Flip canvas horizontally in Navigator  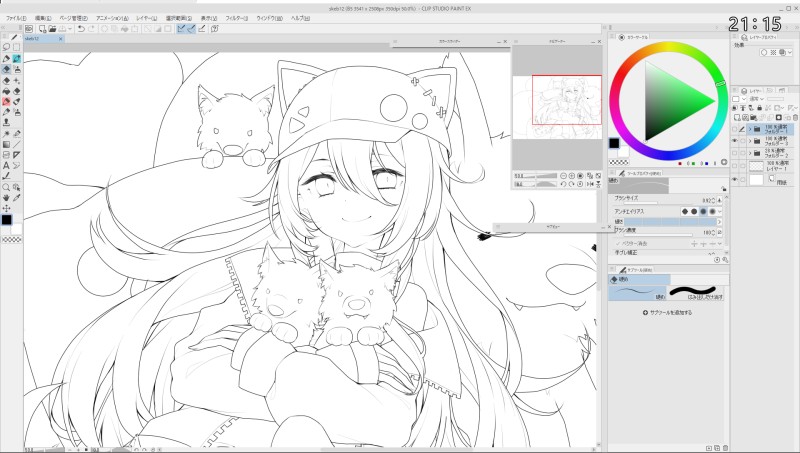590,184
